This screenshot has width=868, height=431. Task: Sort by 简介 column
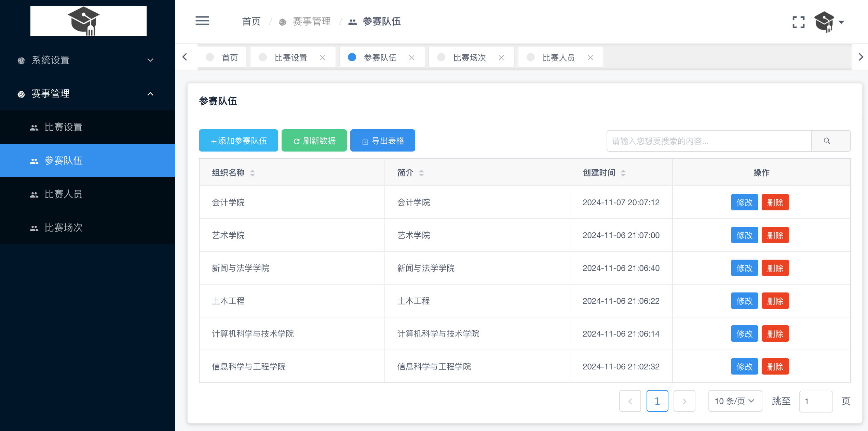(421, 173)
